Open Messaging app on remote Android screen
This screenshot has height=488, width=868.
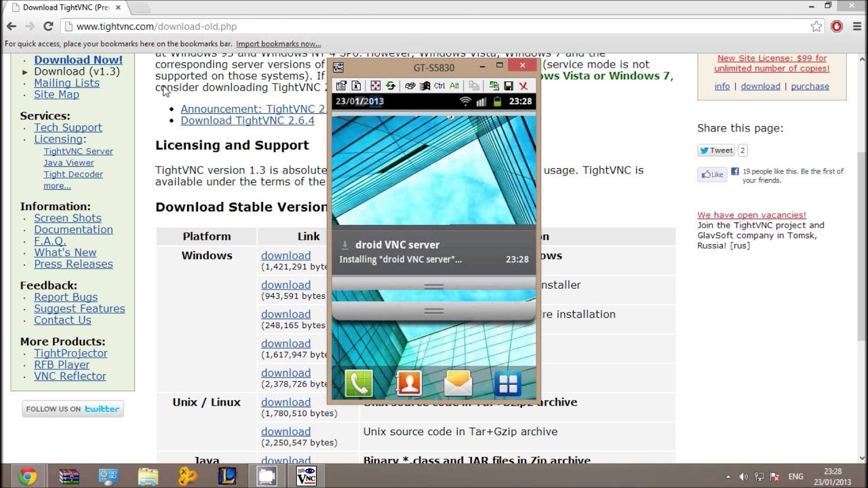458,384
